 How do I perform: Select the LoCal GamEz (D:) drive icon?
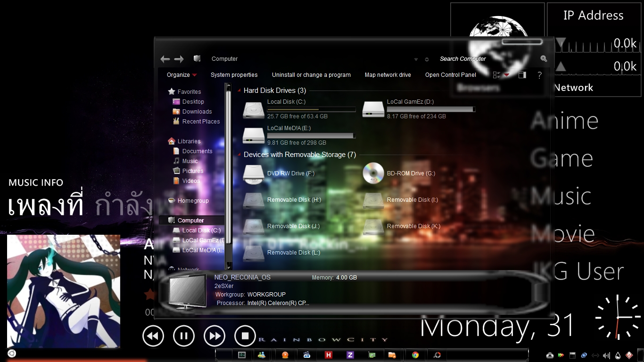point(373,109)
